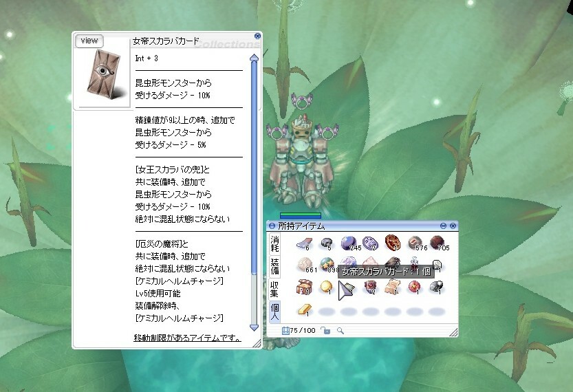Click the text [女王スカラバの兜]と
Image resolution: width=573 pixels, height=392 pixels.
tap(172, 169)
